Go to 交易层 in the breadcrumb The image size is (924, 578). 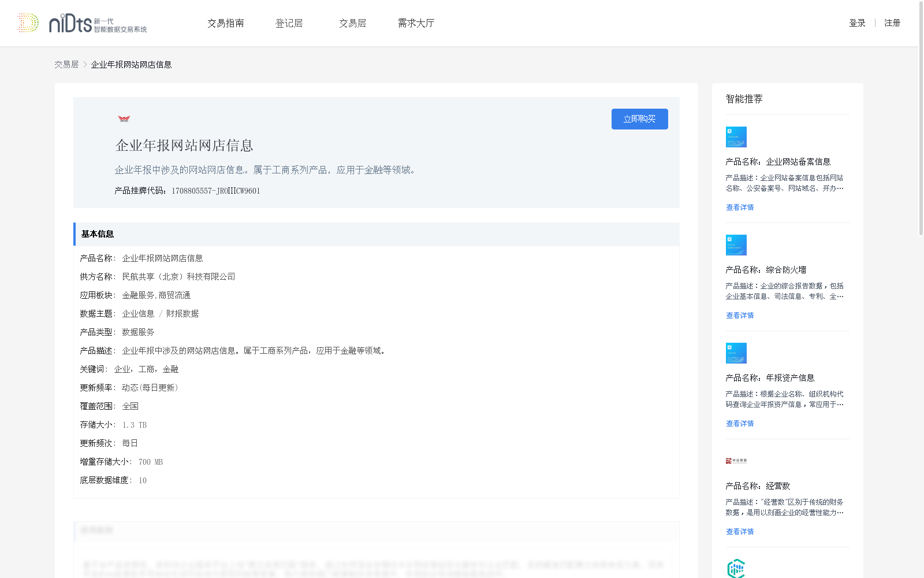[x=66, y=65]
